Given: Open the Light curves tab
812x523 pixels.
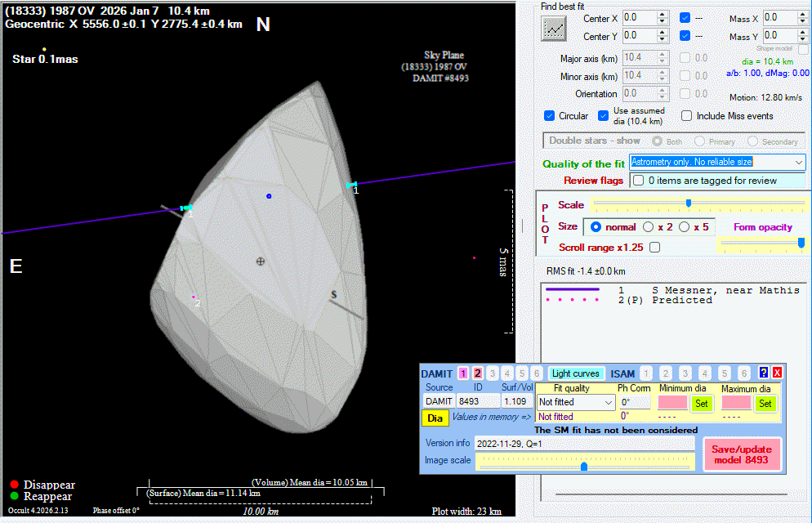Looking at the screenshot, I should click(577, 373).
